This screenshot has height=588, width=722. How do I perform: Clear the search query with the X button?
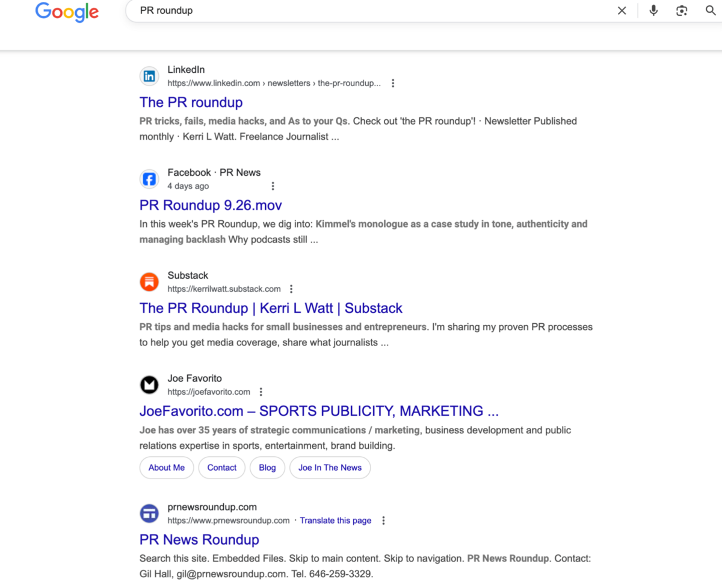point(622,10)
